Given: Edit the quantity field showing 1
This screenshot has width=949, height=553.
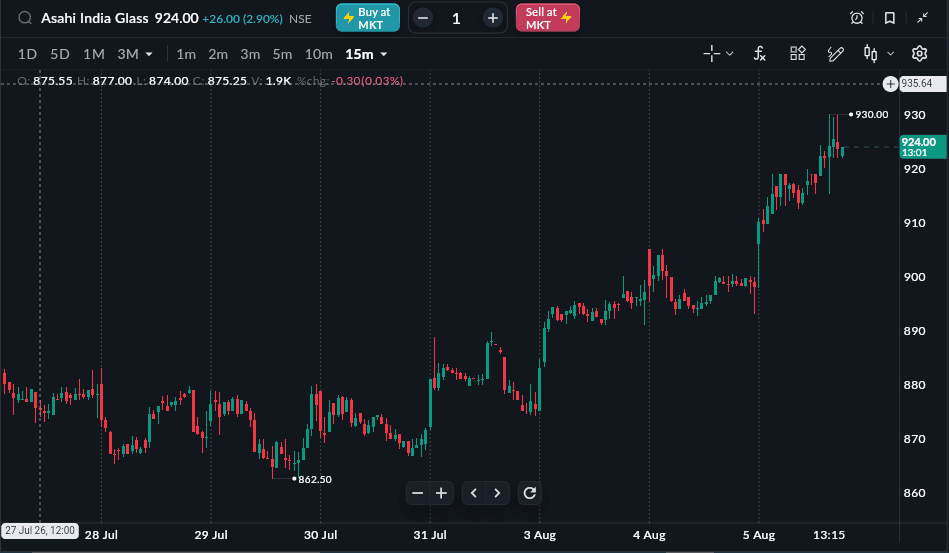Looking at the screenshot, I should [x=457, y=19].
